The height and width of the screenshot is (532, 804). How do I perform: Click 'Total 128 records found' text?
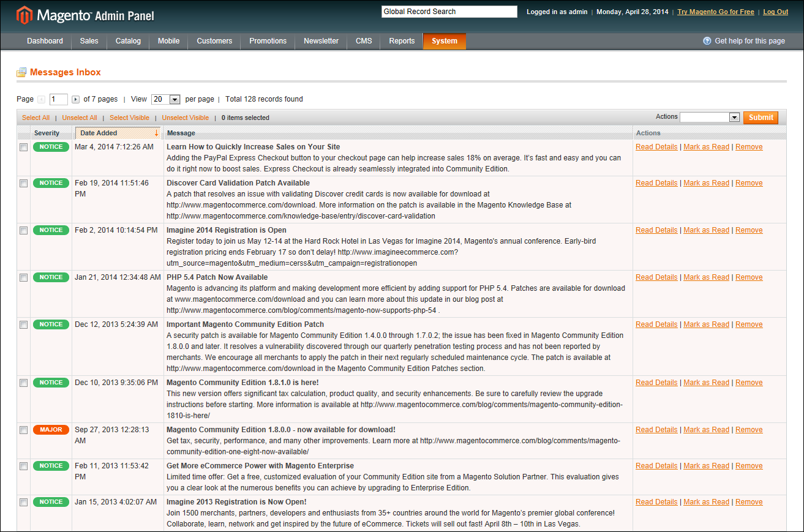point(264,99)
